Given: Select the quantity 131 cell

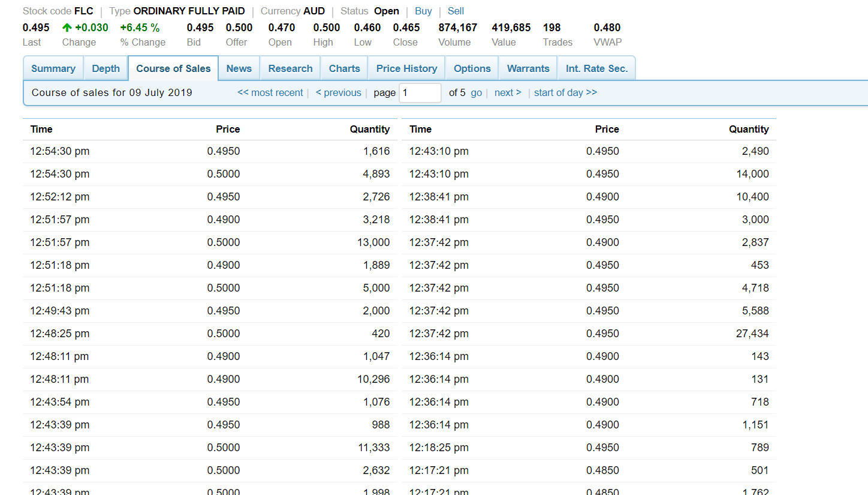Looking at the screenshot, I should pyautogui.click(x=760, y=379).
